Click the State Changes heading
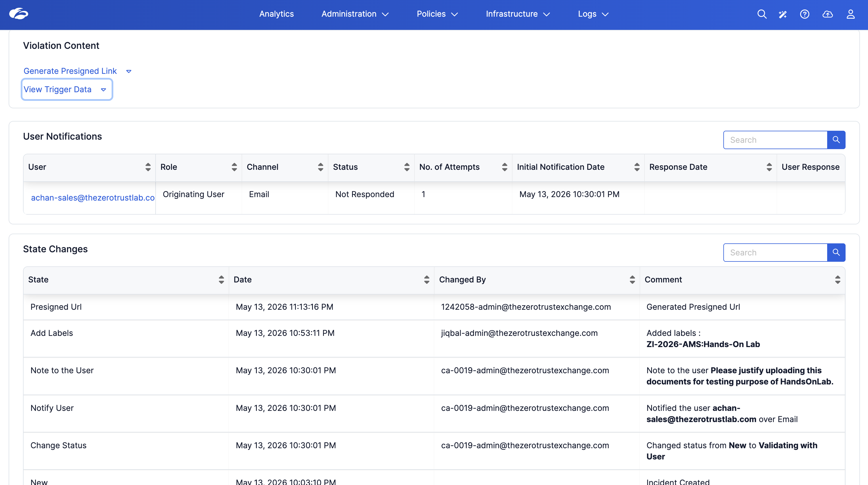Viewport: 868px width, 485px height. [55, 249]
